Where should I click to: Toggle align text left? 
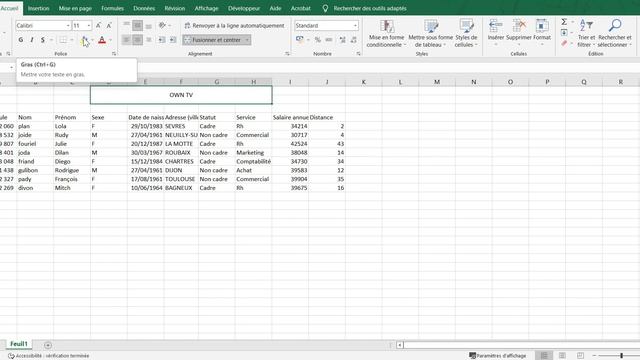[127, 40]
